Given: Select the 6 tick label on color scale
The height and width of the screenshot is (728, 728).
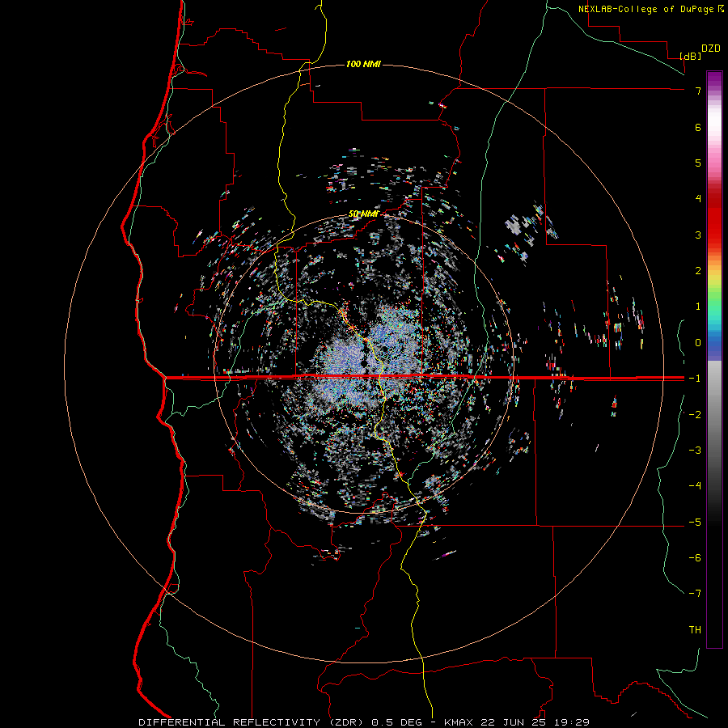Looking at the screenshot, I should (x=698, y=127).
